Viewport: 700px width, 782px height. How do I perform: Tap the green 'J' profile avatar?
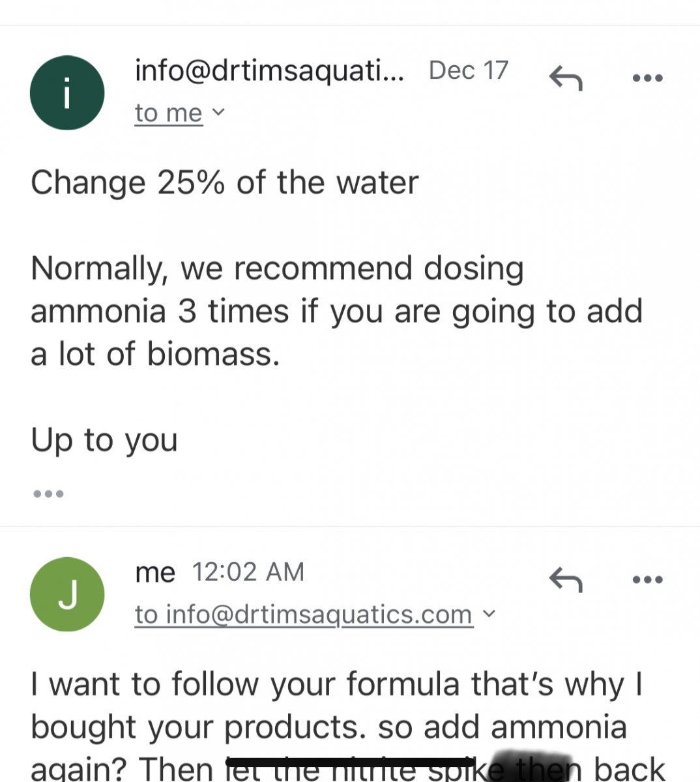(x=67, y=594)
